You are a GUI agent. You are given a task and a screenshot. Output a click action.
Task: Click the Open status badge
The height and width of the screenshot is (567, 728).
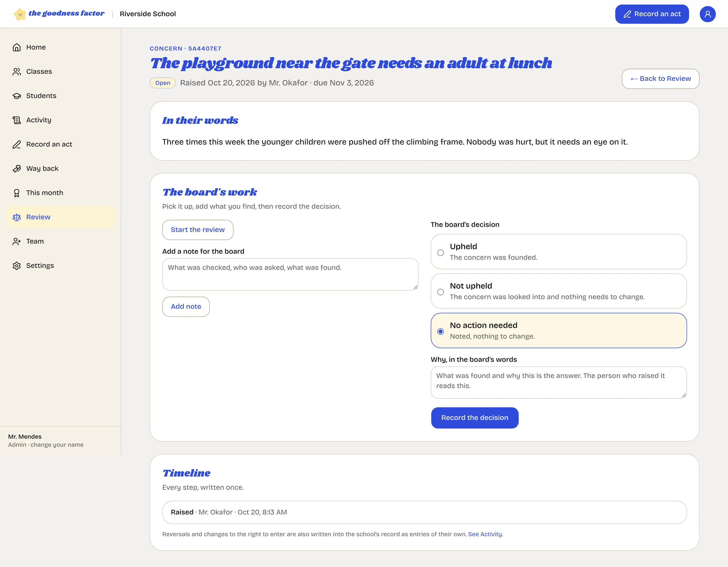coord(163,83)
